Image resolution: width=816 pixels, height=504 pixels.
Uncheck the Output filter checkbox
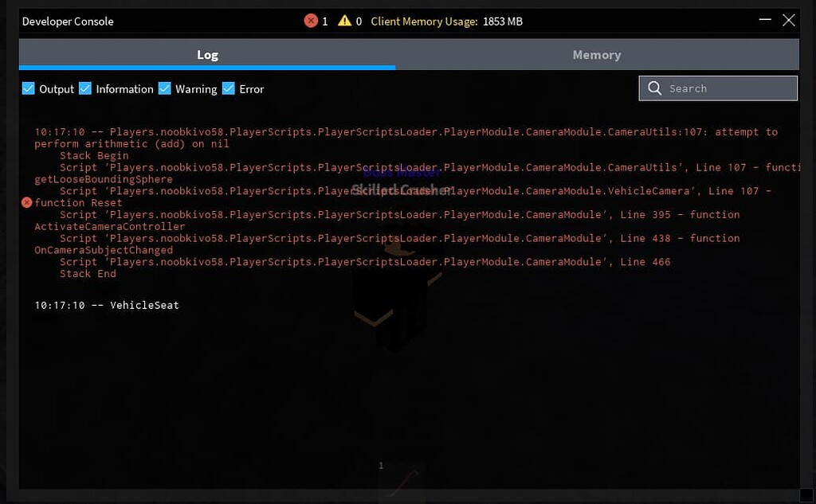pos(29,88)
